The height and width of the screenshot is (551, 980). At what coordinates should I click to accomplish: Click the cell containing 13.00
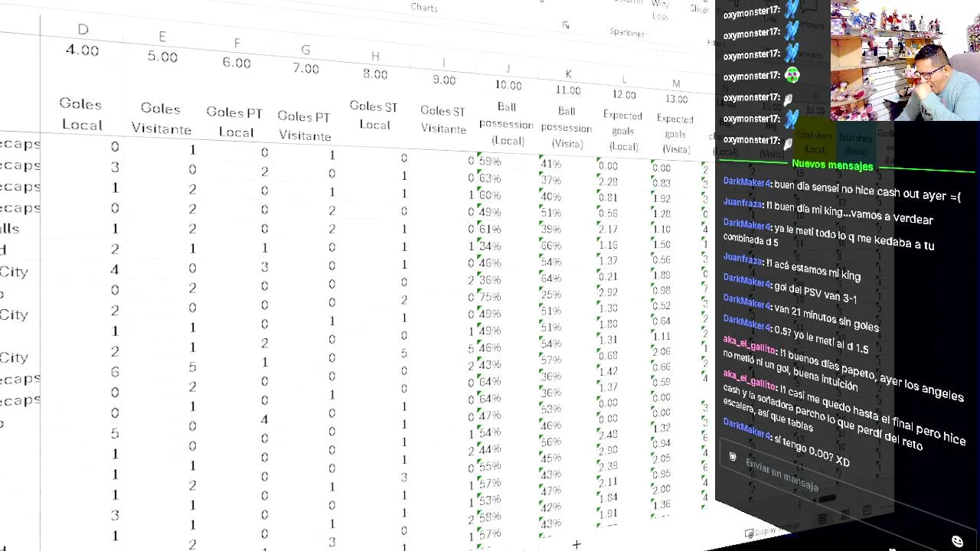676,99
